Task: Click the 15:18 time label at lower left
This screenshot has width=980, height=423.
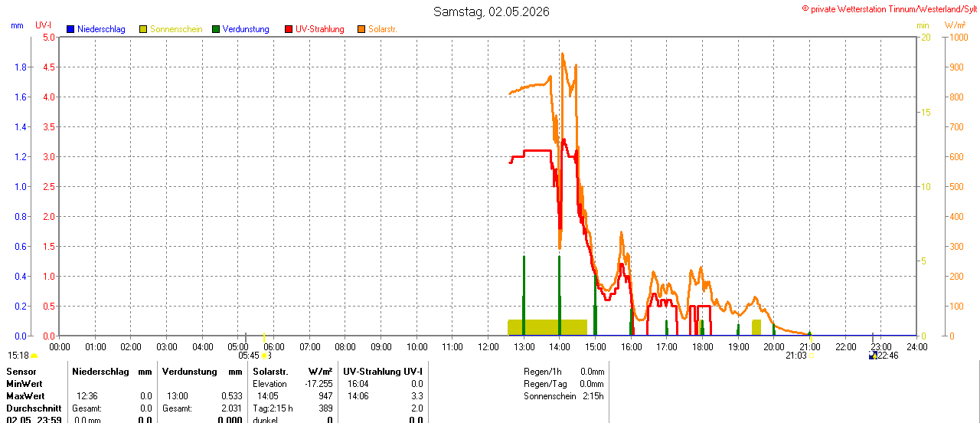Action: 18,356
